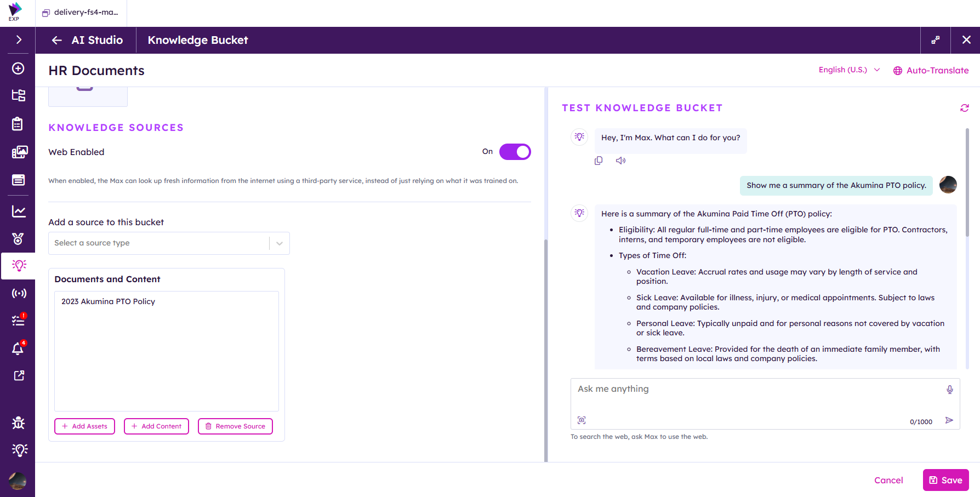Click the Max bot icon beside the summary
Screen dimensions: 980x497
pyautogui.click(x=579, y=213)
